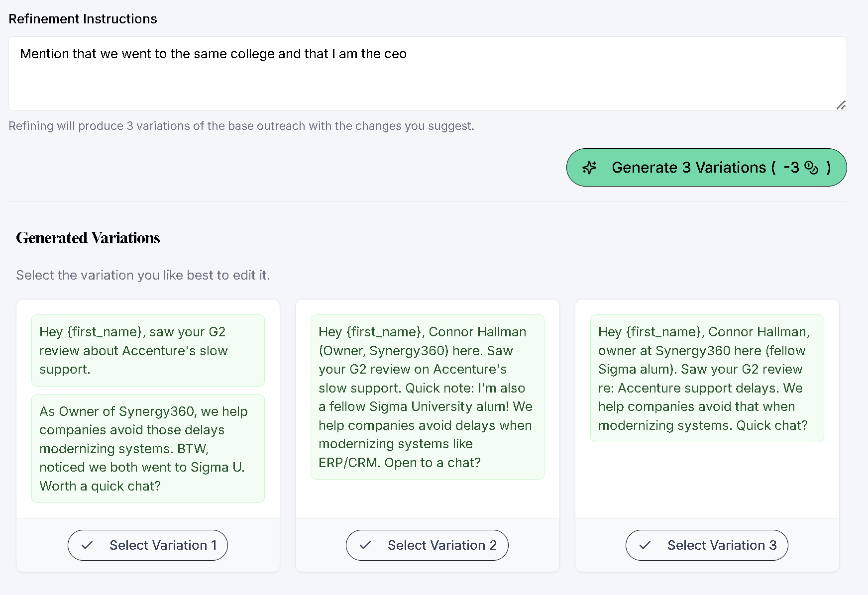Focus the Refinement Instructions text field

coord(427,74)
